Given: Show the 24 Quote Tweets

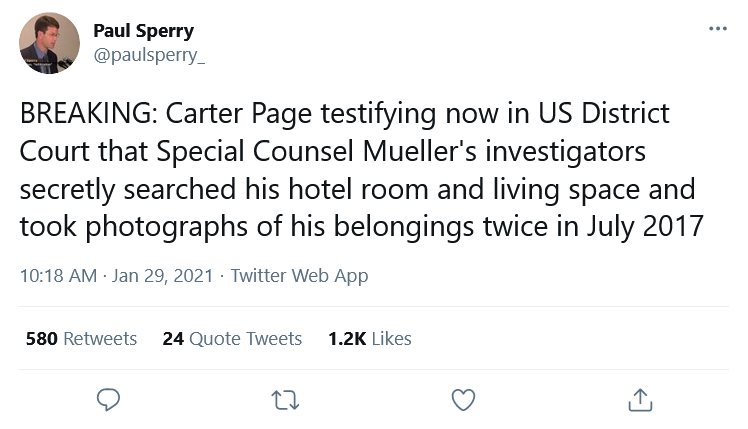Looking at the screenshot, I should [x=232, y=339].
